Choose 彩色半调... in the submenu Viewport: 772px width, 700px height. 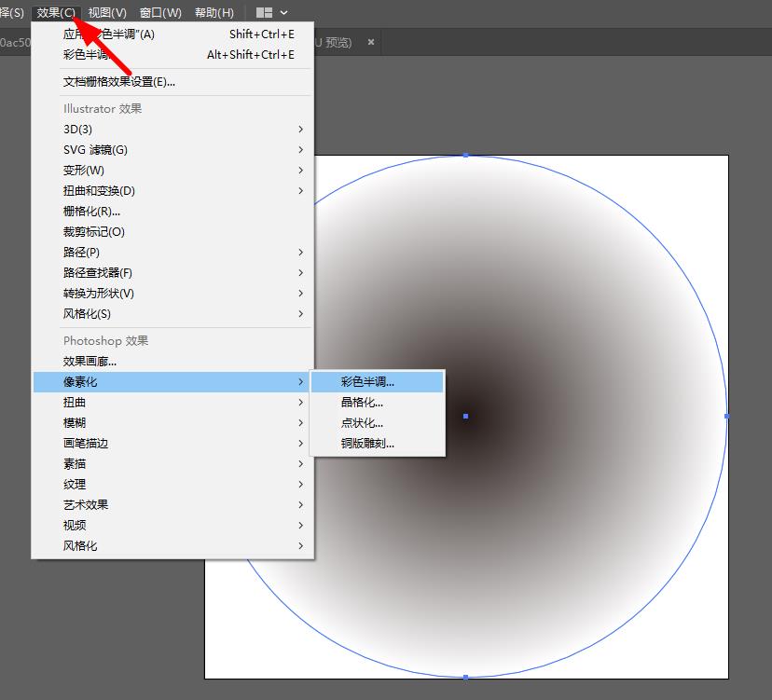(x=377, y=382)
